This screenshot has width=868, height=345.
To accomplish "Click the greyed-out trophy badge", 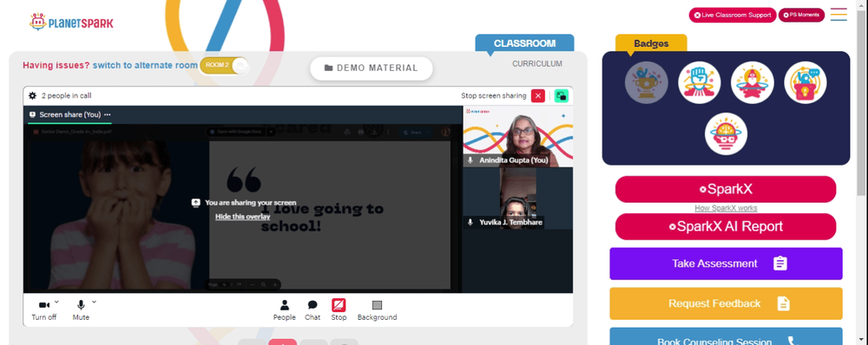I will 646,82.
